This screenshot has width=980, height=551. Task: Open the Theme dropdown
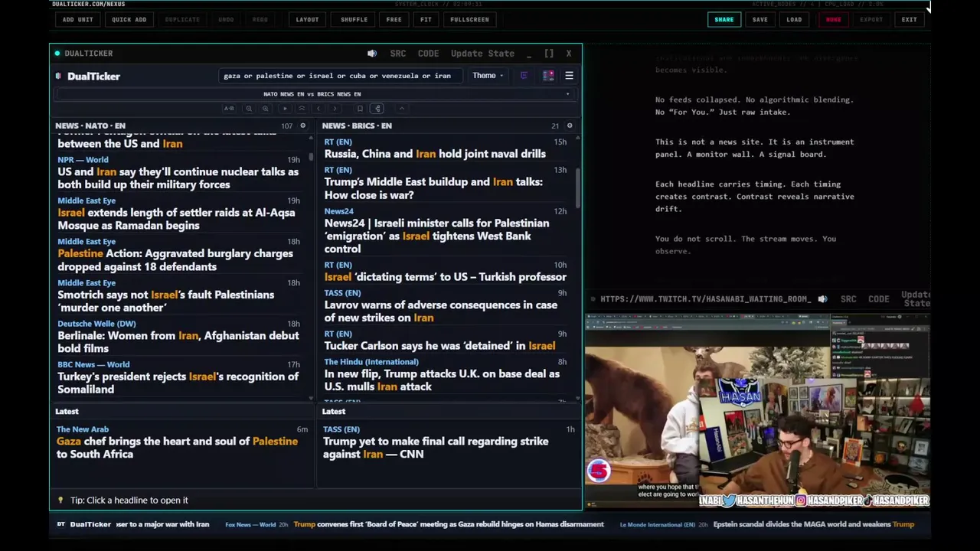[x=488, y=76]
